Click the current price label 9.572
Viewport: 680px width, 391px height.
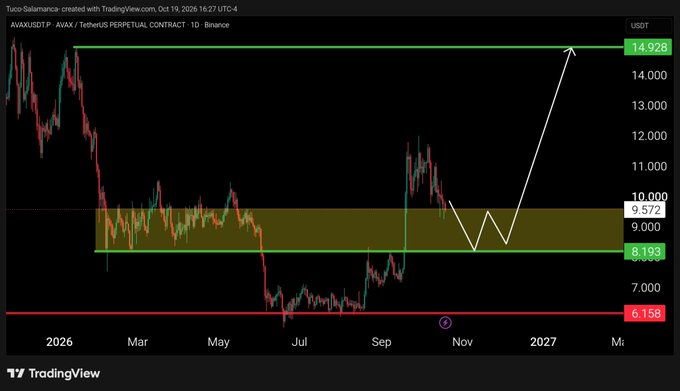[x=644, y=210]
